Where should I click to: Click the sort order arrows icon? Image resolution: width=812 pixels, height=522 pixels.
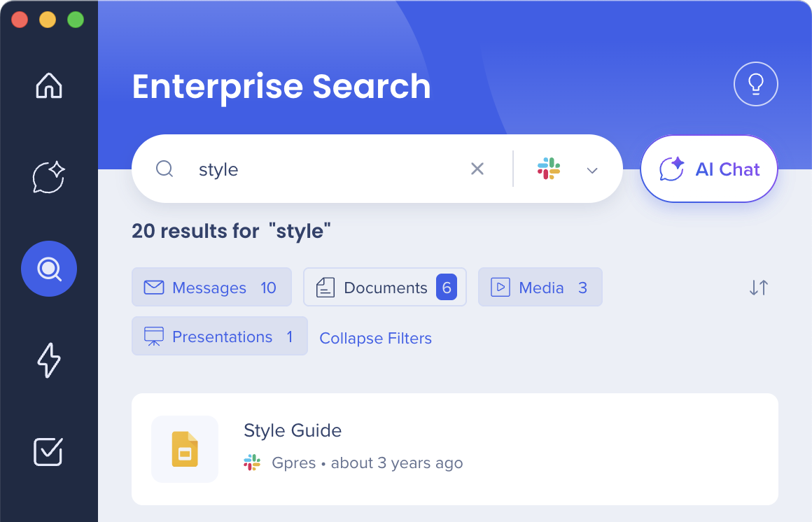point(759,288)
